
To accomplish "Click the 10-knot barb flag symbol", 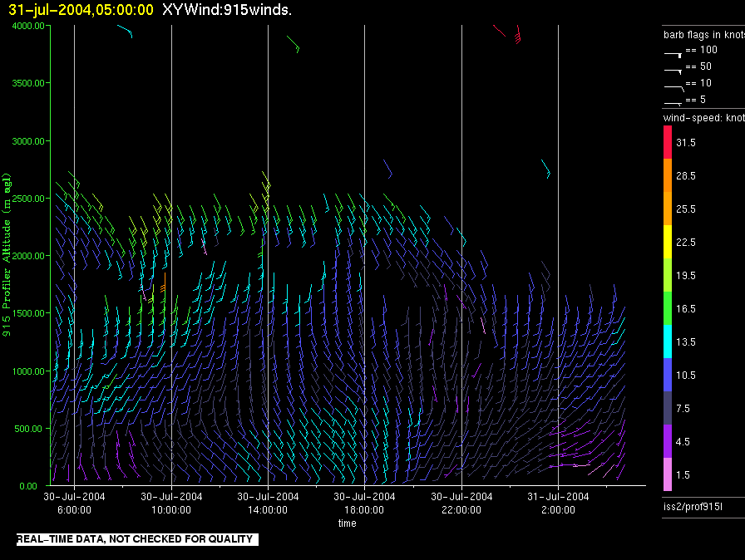I will [x=674, y=88].
